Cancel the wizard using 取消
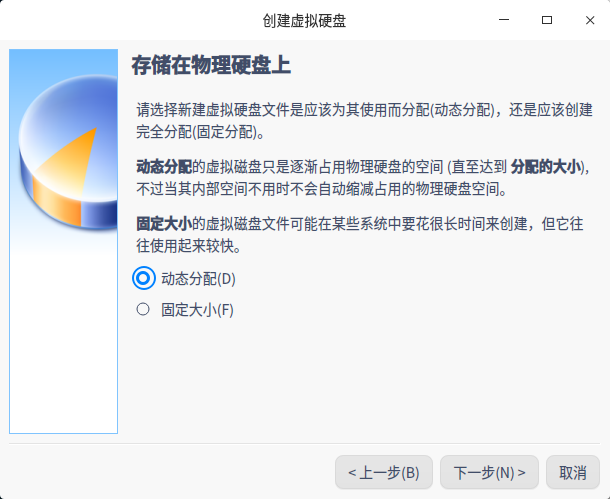Image resolution: width=610 pixels, height=499 pixels. [573, 472]
